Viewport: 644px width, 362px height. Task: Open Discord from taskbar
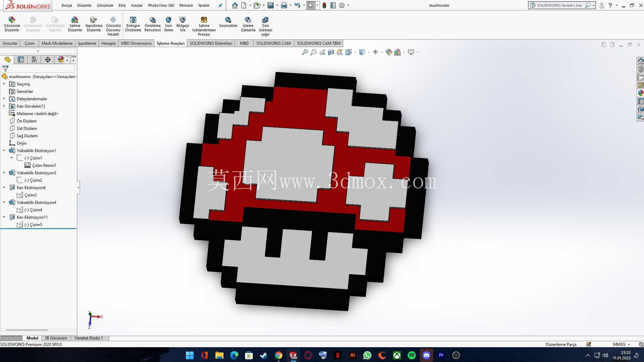click(x=426, y=355)
